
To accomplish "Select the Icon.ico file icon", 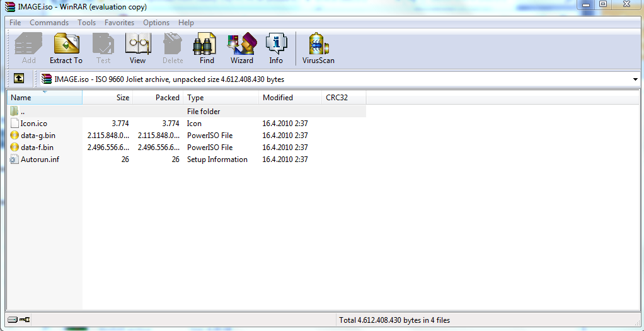I will [14, 123].
